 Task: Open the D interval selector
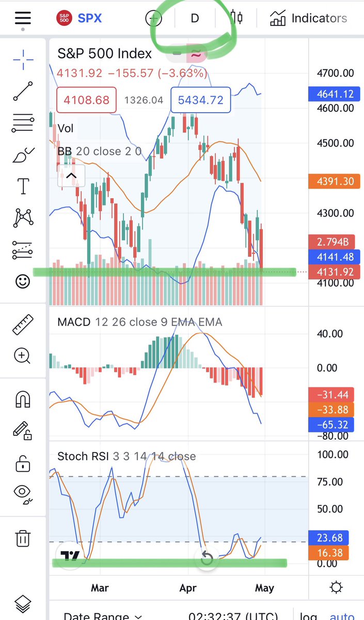click(195, 18)
